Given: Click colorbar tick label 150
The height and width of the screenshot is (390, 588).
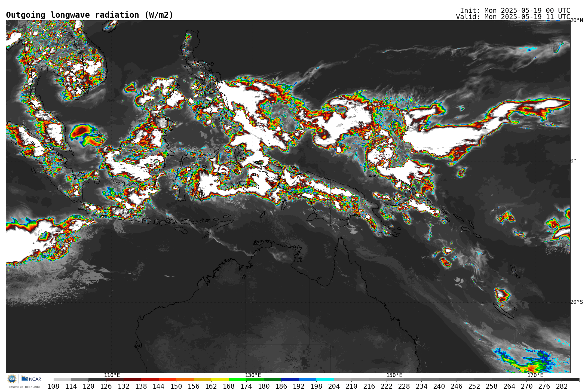Looking at the screenshot, I should click(176, 386).
